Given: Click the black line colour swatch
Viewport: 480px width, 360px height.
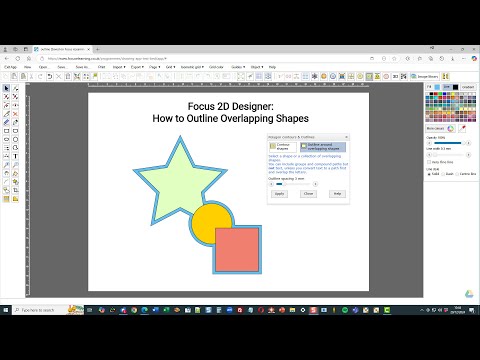Looking at the screenshot, I should pos(455,87).
